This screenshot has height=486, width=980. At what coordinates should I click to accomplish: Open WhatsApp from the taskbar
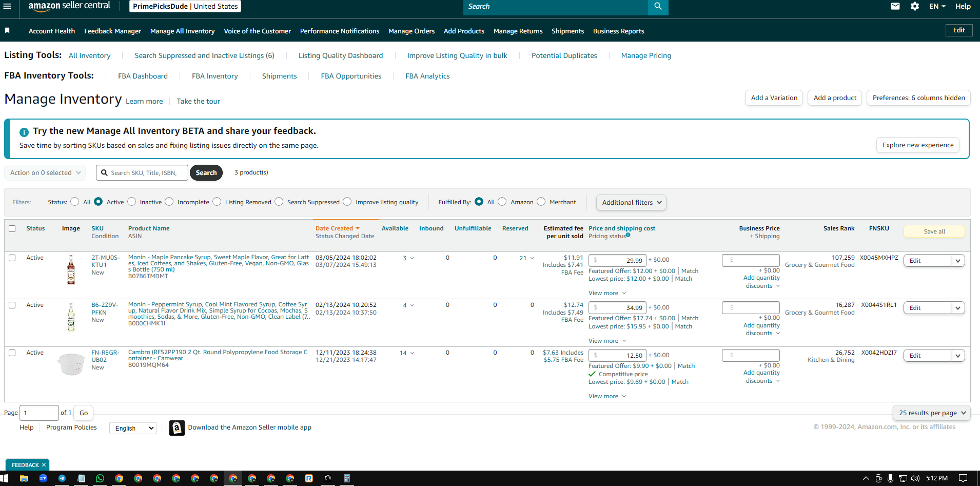[100, 478]
